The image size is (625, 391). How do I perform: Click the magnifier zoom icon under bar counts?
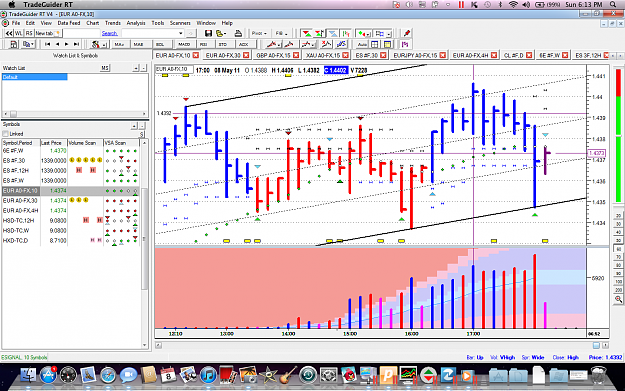(618, 299)
